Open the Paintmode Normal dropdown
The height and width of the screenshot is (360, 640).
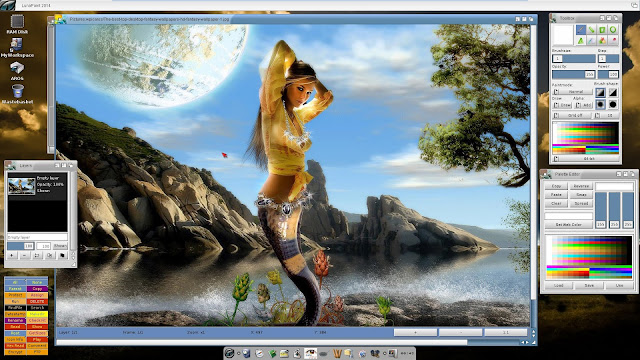click(x=572, y=91)
